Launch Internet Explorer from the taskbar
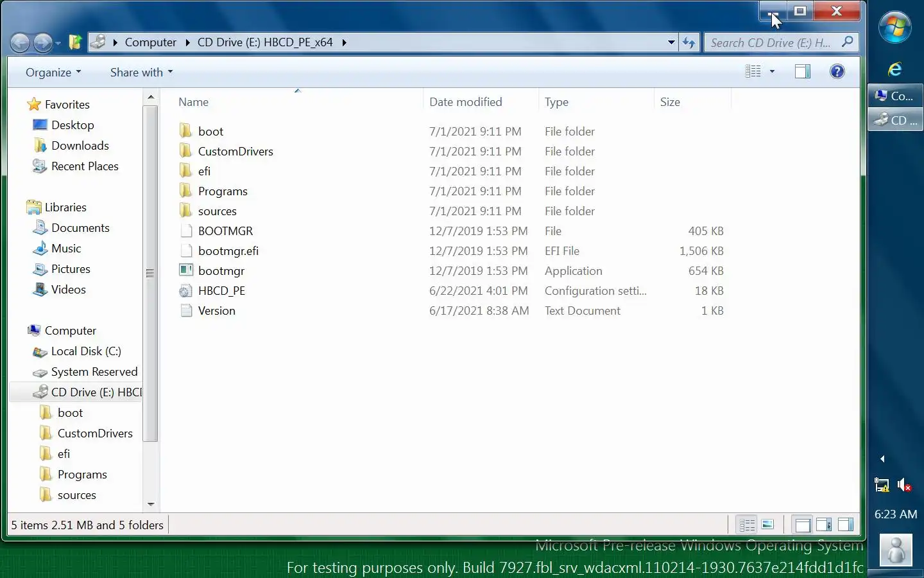Screen dimensions: 924x578 (x=894, y=69)
